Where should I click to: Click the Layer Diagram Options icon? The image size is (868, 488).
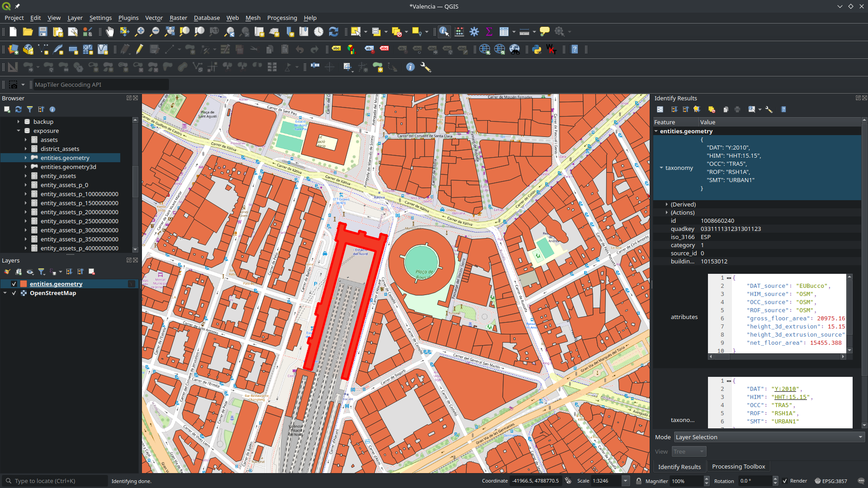tap(351, 49)
